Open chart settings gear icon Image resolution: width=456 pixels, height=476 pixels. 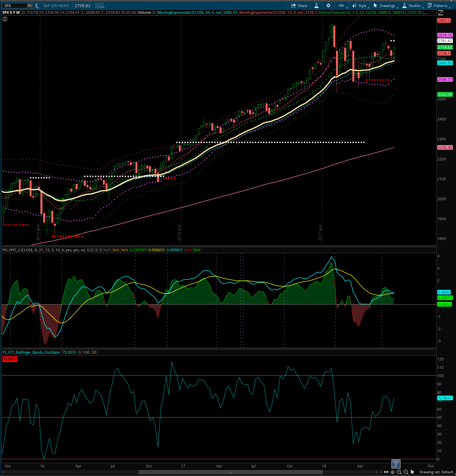tap(328, 6)
